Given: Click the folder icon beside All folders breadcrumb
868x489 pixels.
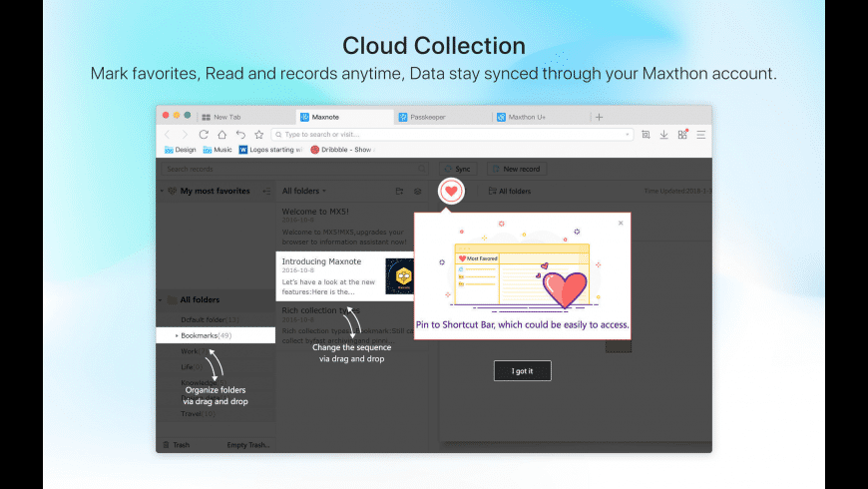Looking at the screenshot, I should click(492, 191).
